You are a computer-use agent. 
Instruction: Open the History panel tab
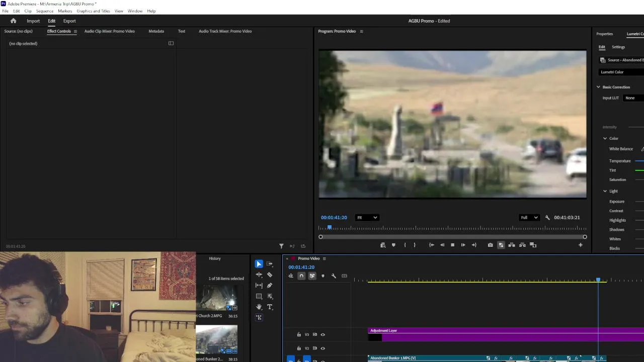coord(215,258)
